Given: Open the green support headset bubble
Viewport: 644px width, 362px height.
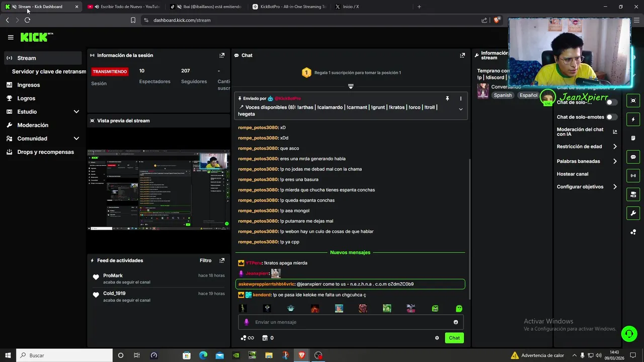Looking at the screenshot, I should click(628, 333).
